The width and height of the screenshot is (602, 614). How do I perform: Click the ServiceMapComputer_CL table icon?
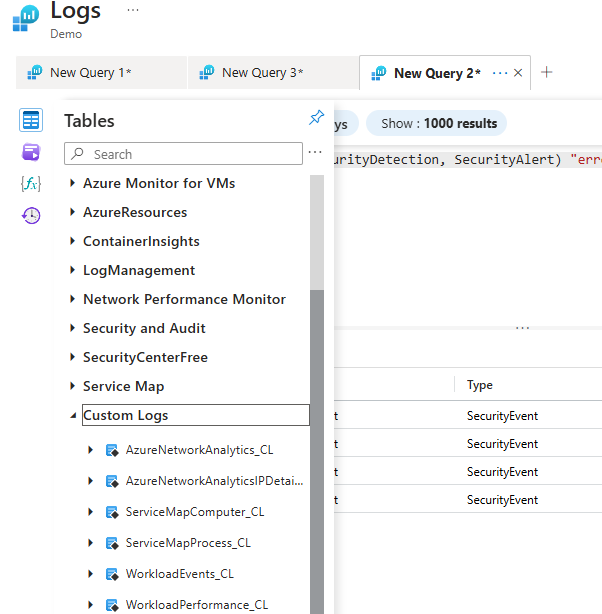[x=112, y=512]
